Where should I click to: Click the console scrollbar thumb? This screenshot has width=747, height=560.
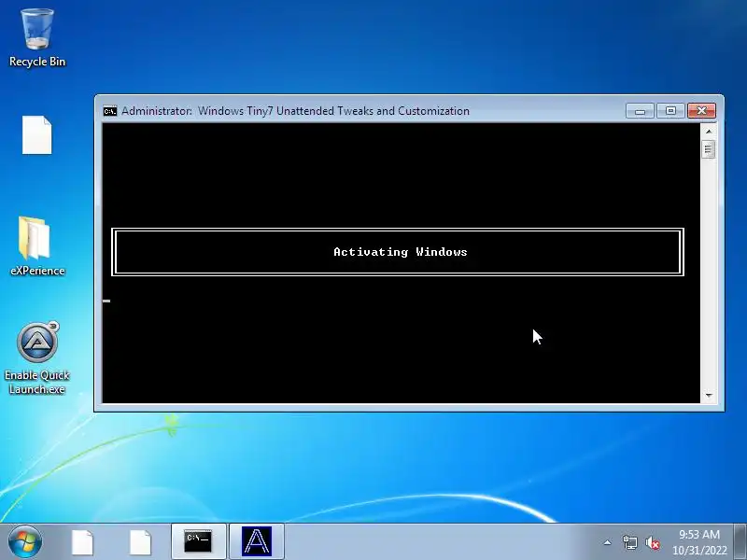tap(709, 149)
